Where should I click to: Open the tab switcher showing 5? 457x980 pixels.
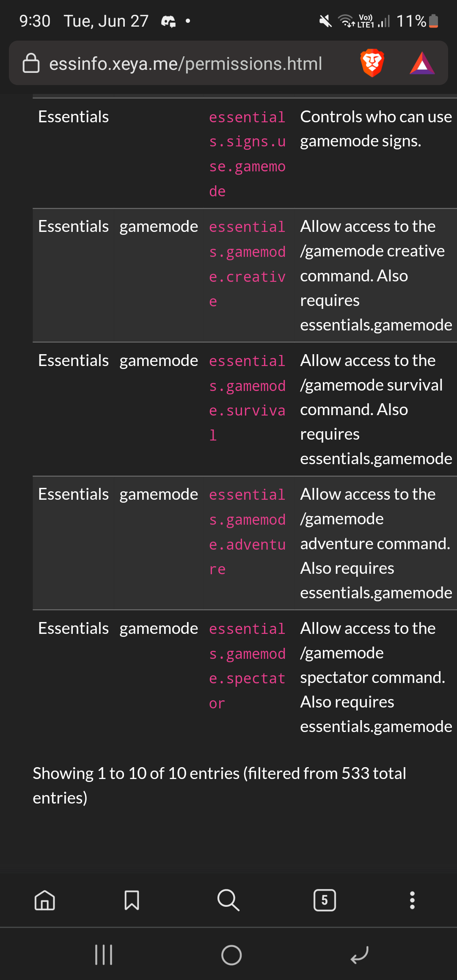click(325, 900)
